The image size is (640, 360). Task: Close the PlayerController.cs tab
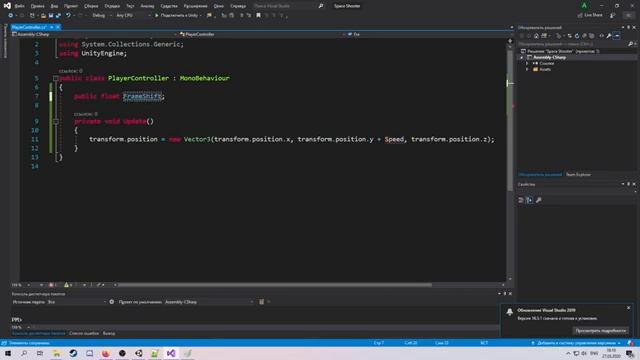tap(58, 27)
